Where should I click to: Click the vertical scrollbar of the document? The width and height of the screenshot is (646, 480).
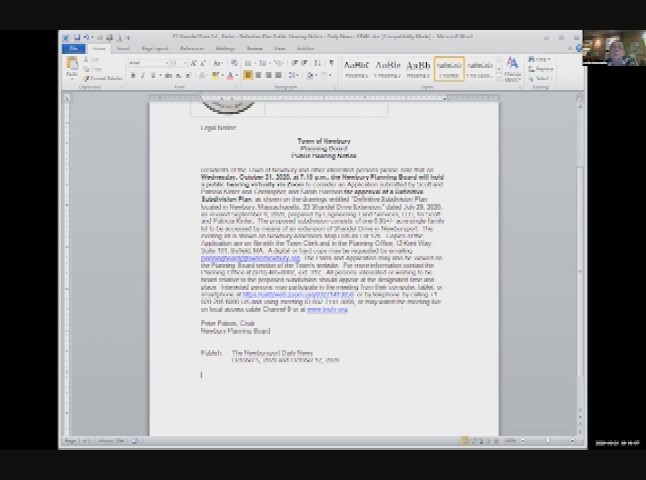[x=582, y=250]
